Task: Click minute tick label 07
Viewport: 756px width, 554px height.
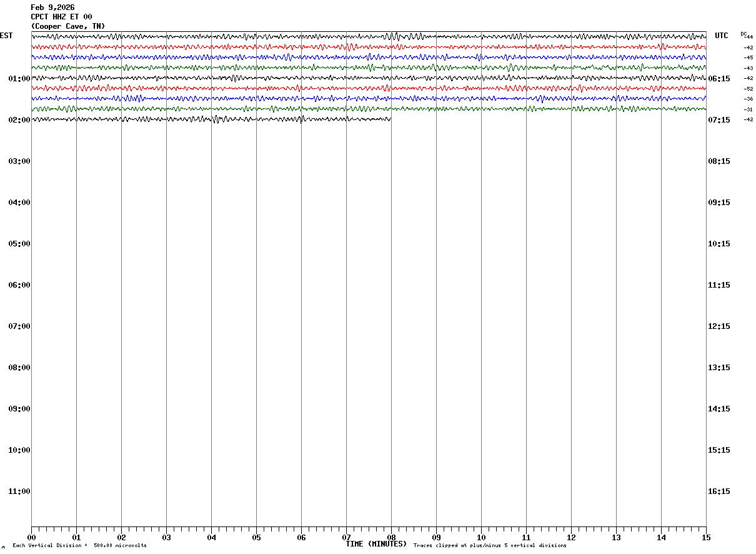Action: (x=346, y=537)
